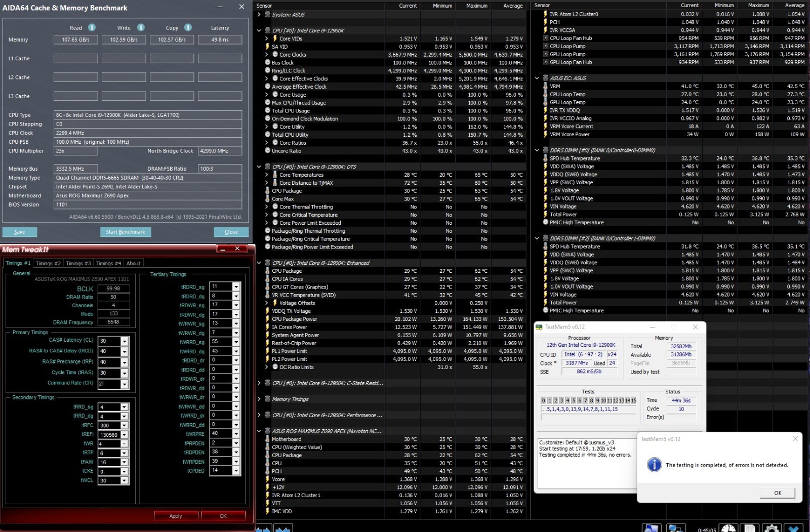Open the tRFC dropdown arrow

click(124, 426)
